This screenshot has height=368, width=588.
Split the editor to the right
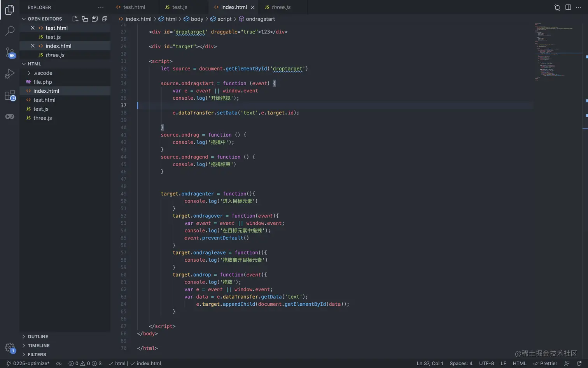coord(568,7)
